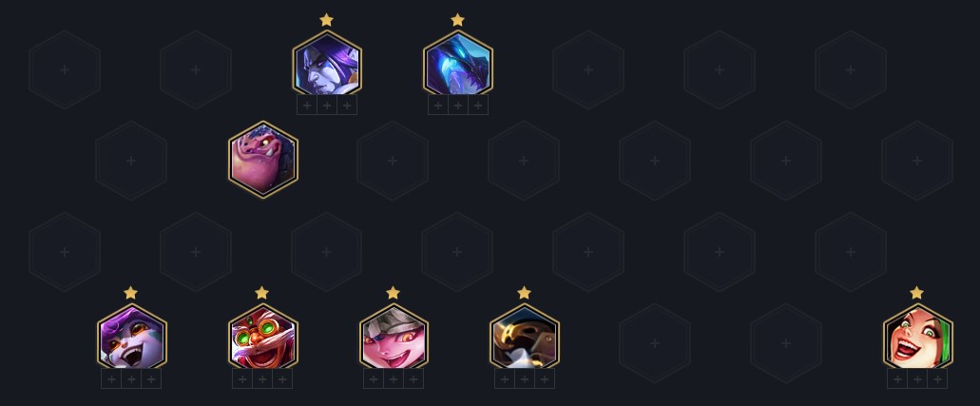The image size is (980, 406).
Task: Select the green-haired laughing girl champion
Action: [x=918, y=338]
